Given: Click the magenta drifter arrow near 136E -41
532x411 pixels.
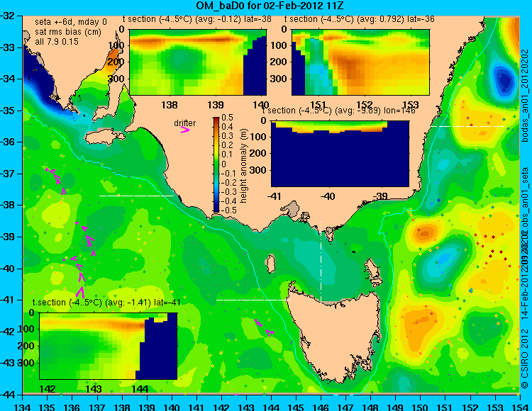Looking at the screenshot, I should click(81, 291).
